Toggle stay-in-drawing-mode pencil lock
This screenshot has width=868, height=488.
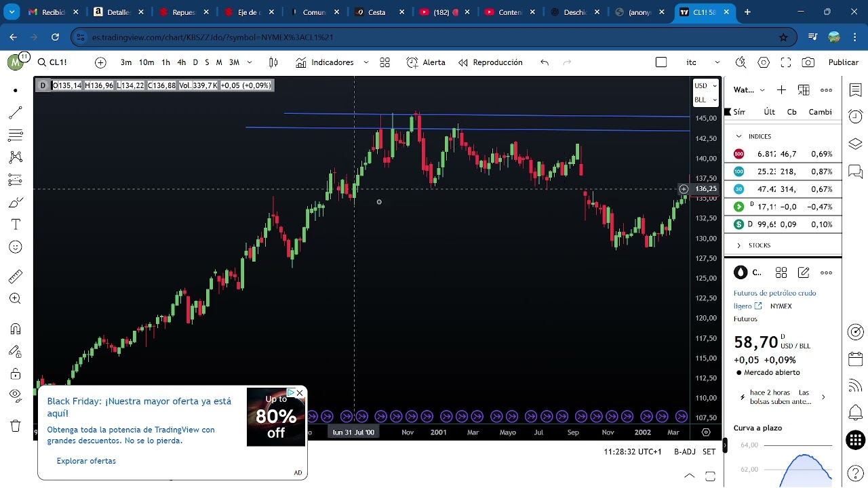coord(16,351)
